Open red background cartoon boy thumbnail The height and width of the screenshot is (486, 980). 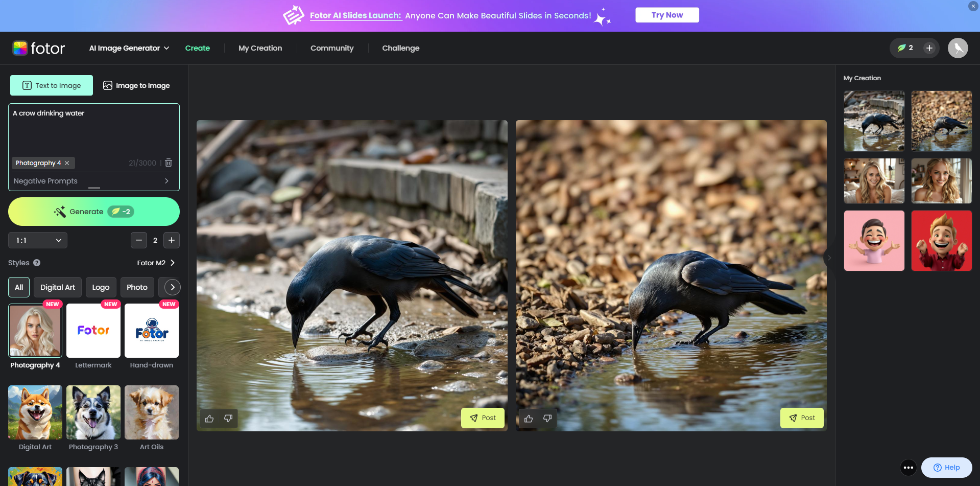[x=942, y=241]
